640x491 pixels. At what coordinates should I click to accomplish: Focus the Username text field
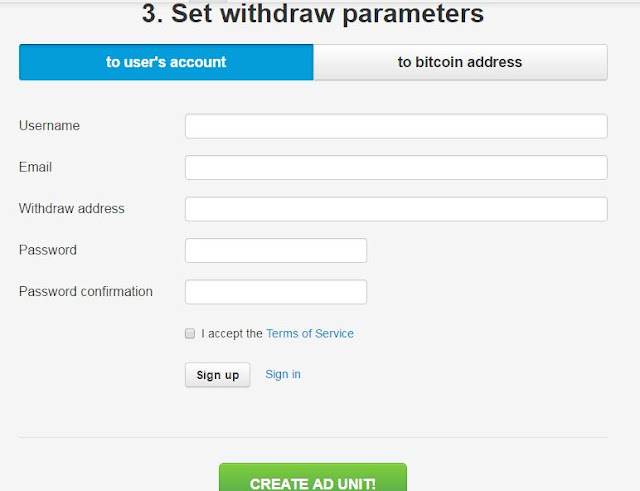click(x=396, y=126)
